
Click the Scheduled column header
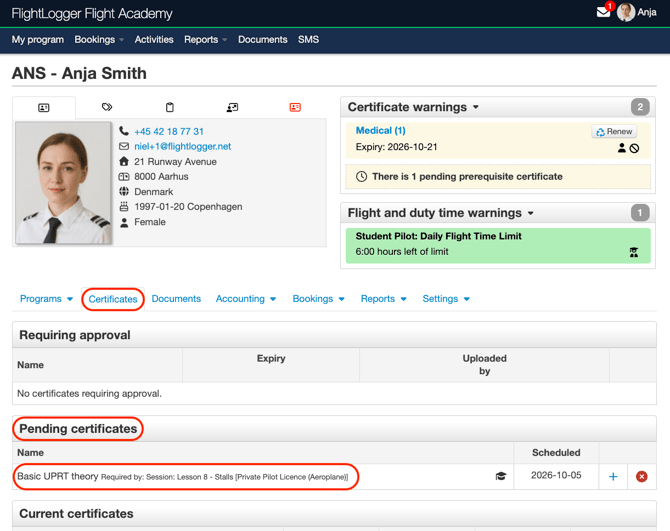coord(556,452)
